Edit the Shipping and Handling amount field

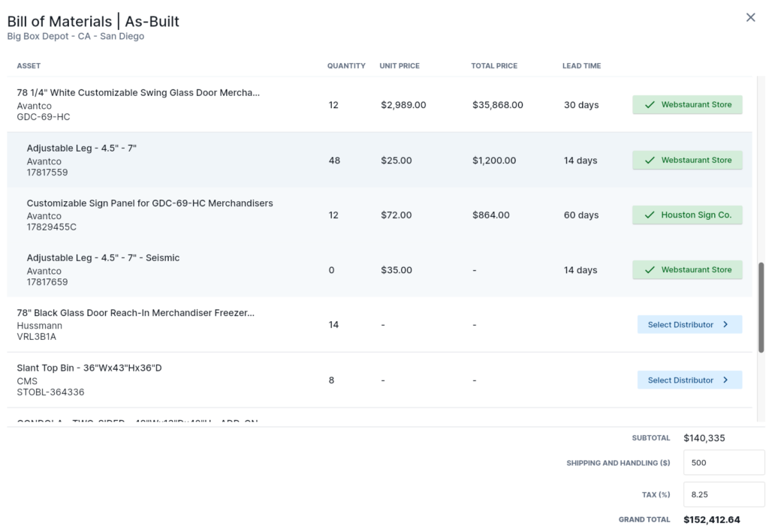tap(723, 463)
